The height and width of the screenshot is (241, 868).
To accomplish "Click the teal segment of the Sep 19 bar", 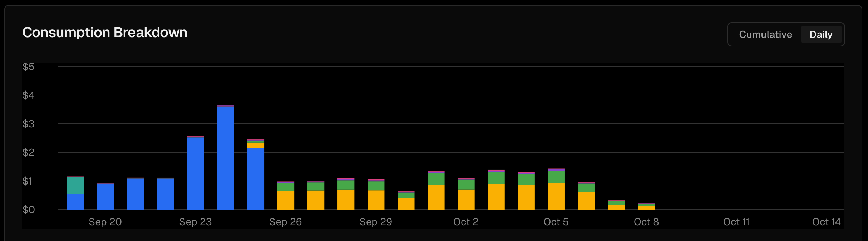I will pos(75,185).
